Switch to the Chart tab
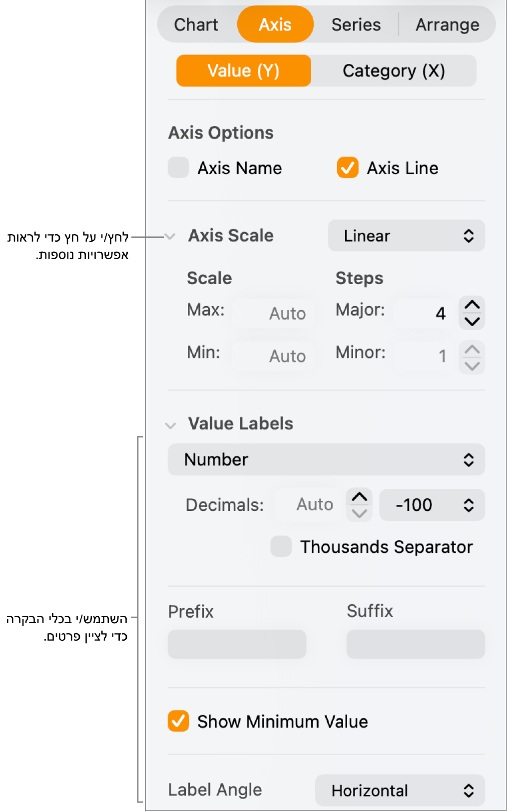This screenshot has width=507, height=812. [196, 24]
